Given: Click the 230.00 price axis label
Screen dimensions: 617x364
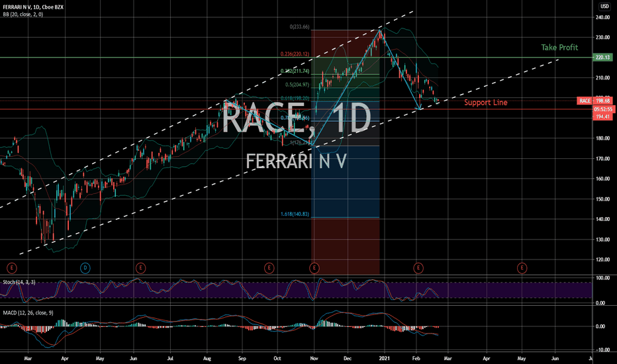Looking at the screenshot, I should (603, 37).
